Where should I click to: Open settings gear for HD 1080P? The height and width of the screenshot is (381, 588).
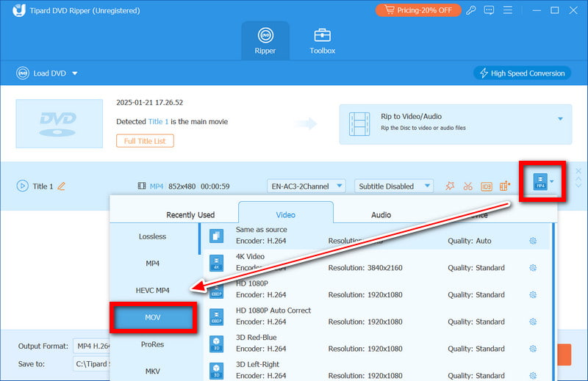(x=533, y=295)
